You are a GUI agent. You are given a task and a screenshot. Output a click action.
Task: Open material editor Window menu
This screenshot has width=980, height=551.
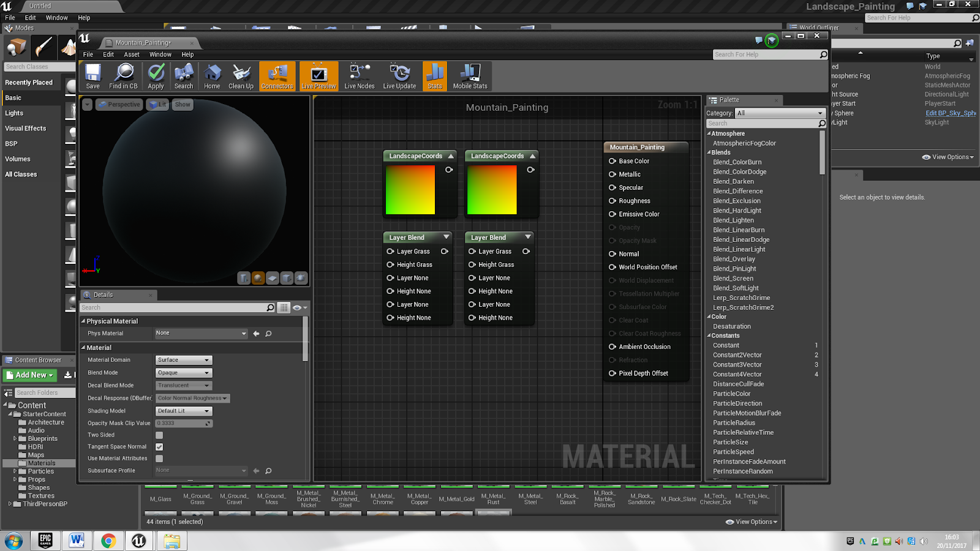160,54
